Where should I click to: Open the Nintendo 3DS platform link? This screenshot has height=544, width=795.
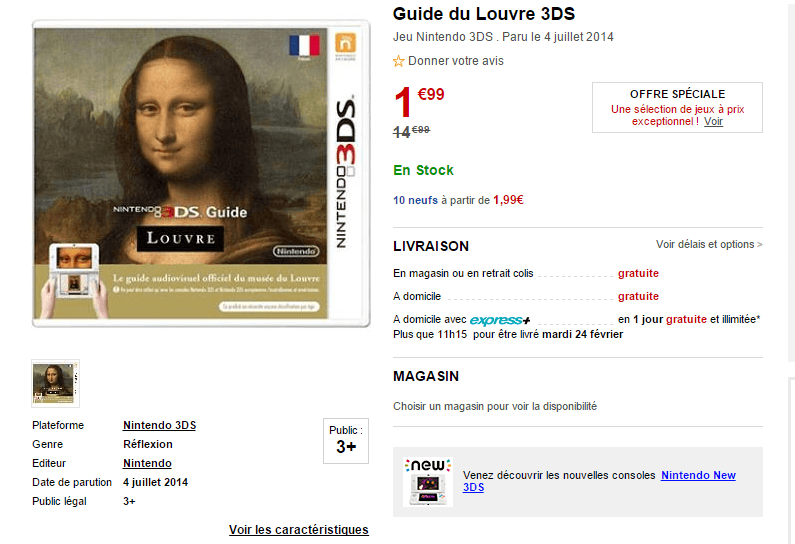[x=159, y=425]
